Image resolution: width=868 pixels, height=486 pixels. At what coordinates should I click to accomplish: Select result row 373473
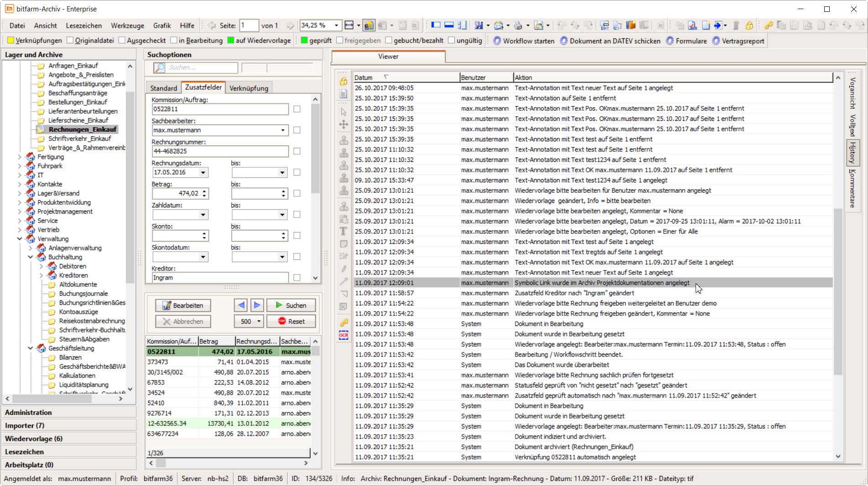228,362
